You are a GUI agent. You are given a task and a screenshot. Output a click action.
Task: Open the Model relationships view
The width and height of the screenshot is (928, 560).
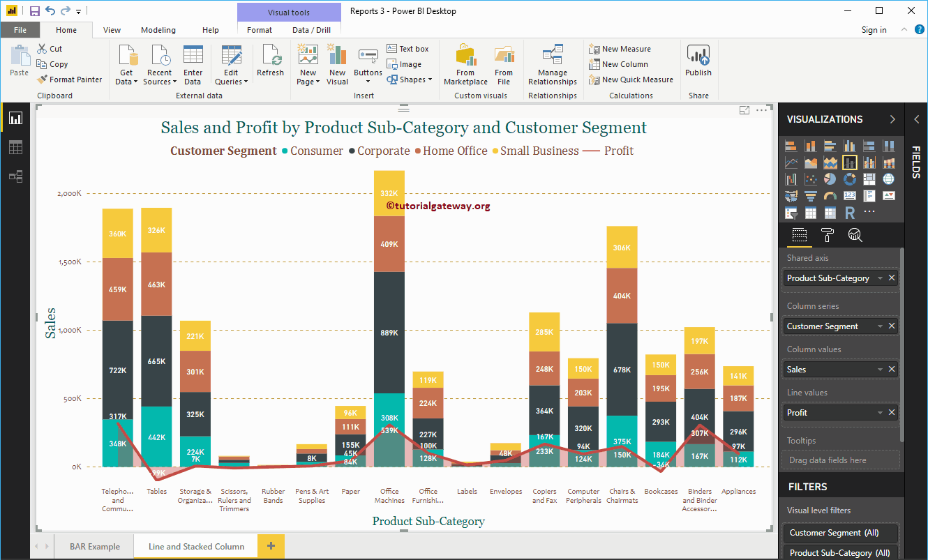[15, 176]
